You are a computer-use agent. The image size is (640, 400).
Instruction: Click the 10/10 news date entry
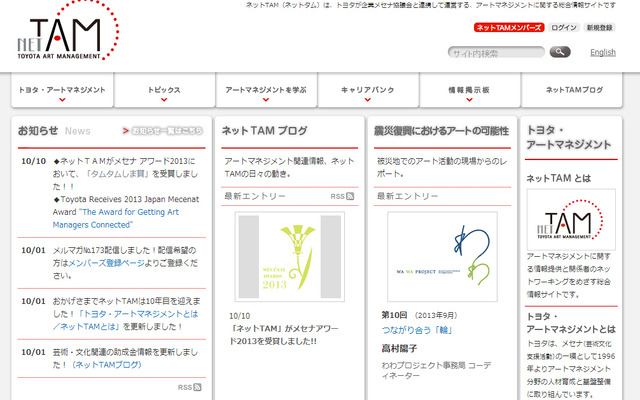point(33,161)
